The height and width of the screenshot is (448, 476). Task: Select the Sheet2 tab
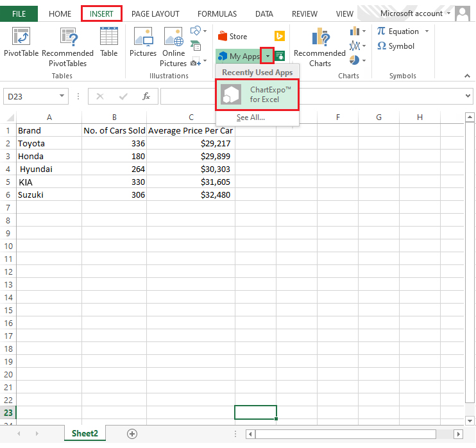(85, 433)
